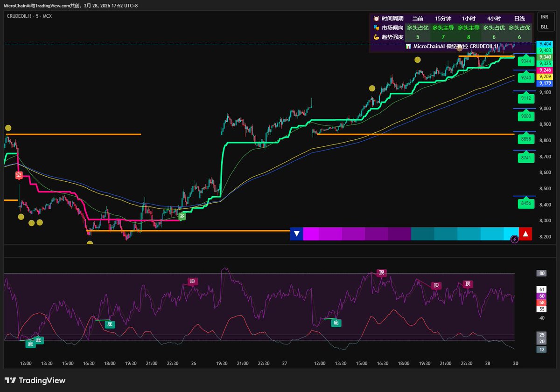Click the 9,325 price label
The width and height of the screenshot is (560, 392).
click(x=545, y=63)
